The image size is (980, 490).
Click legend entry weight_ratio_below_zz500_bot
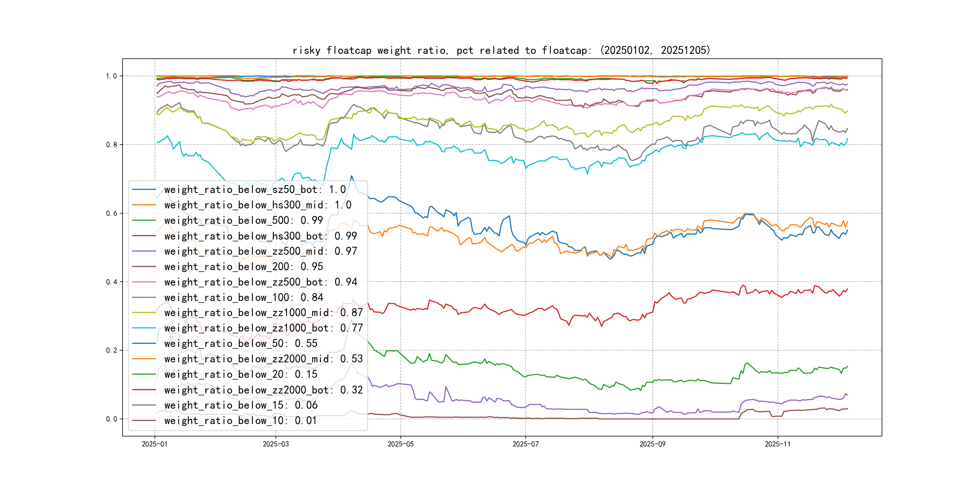coord(260,282)
